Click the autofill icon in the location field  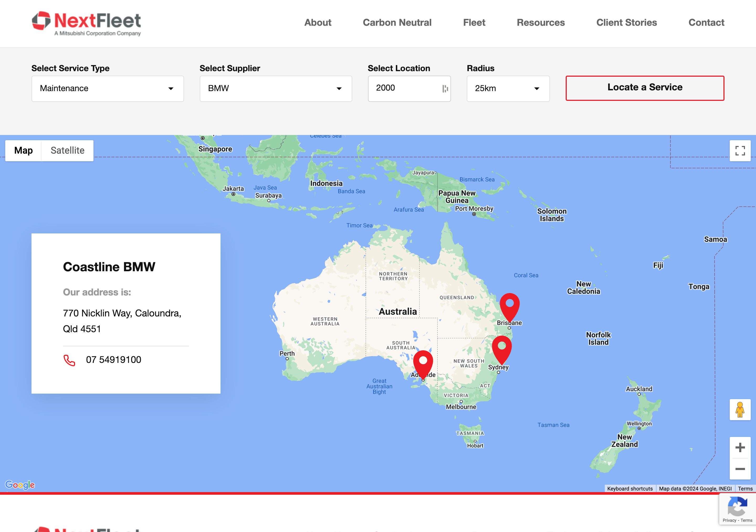[x=445, y=88]
